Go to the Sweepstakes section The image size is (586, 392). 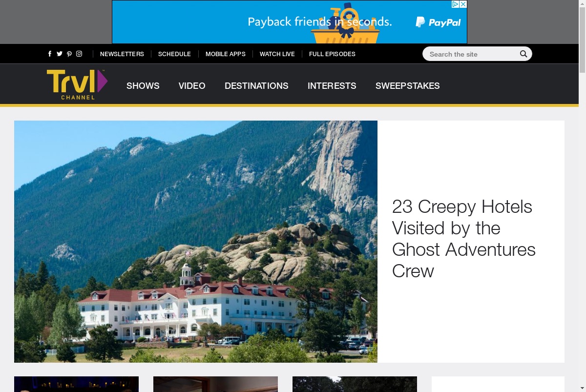click(408, 86)
